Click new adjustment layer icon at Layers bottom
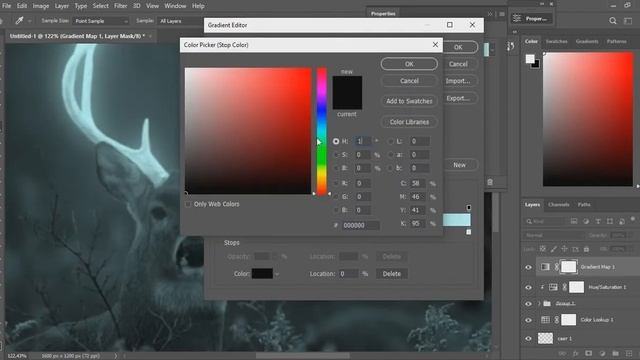640x360 pixels. (602, 353)
